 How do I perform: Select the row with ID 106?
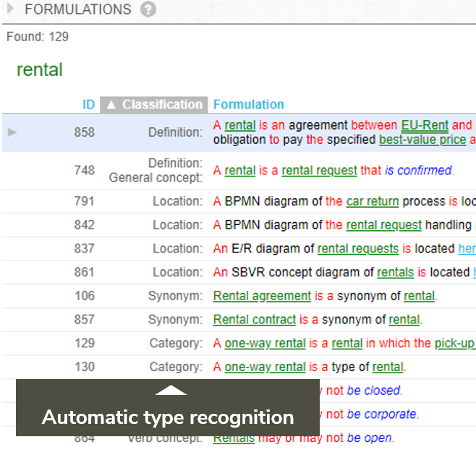[85, 296]
